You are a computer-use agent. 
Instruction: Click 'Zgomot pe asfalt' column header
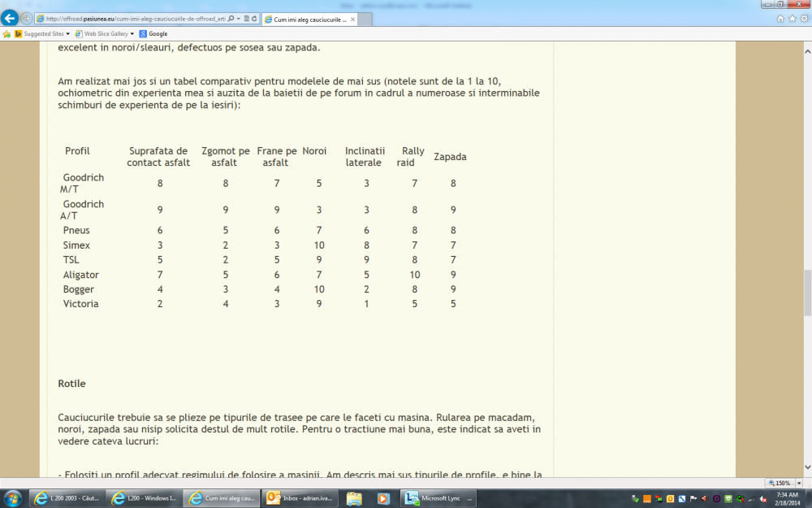[225, 157]
